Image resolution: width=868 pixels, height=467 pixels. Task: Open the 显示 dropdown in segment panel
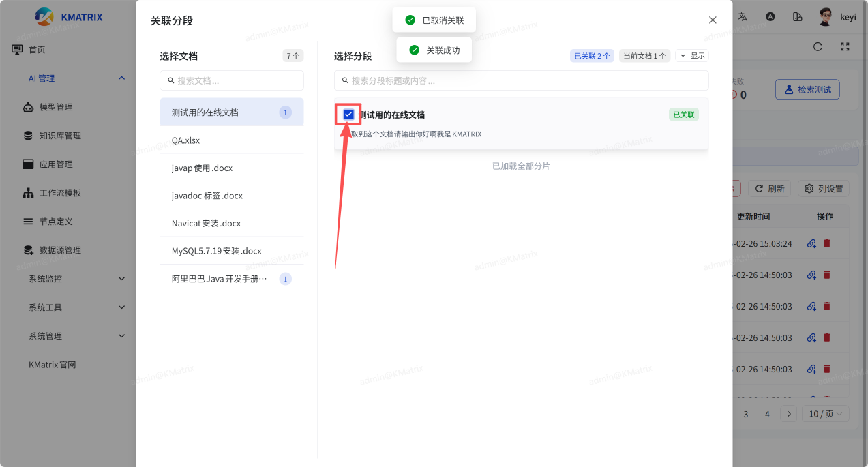click(x=691, y=56)
